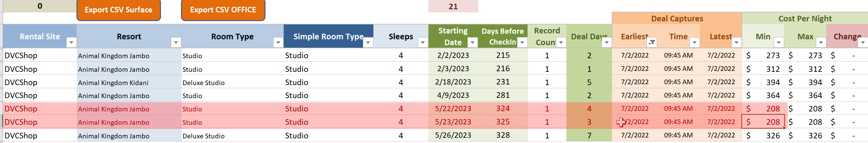
Task: Open the Record Count filter arrow
Action: [x=561, y=43]
